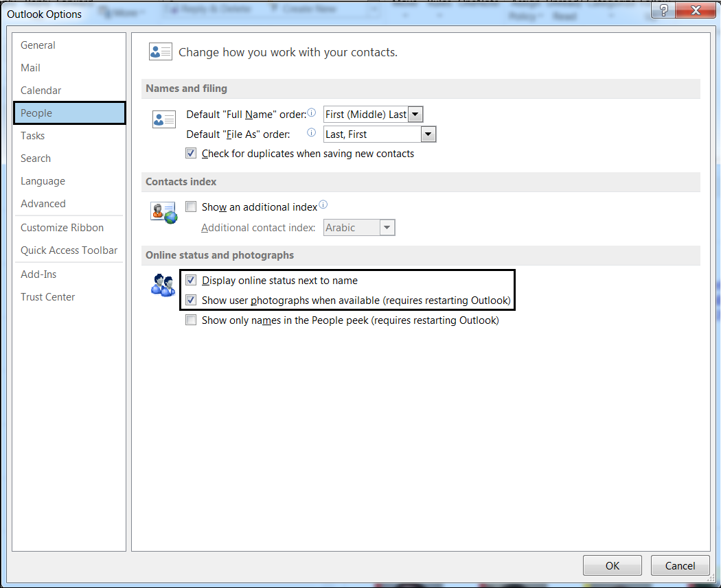The height and width of the screenshot is (588, 721).
Task: Switch to the Mail settings section
Action: [30, 67]
